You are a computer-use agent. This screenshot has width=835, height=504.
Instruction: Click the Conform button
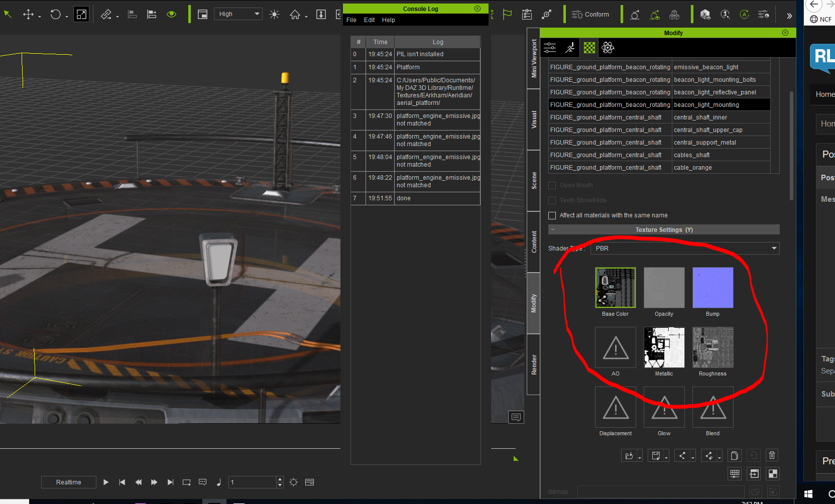click(590, 14)
